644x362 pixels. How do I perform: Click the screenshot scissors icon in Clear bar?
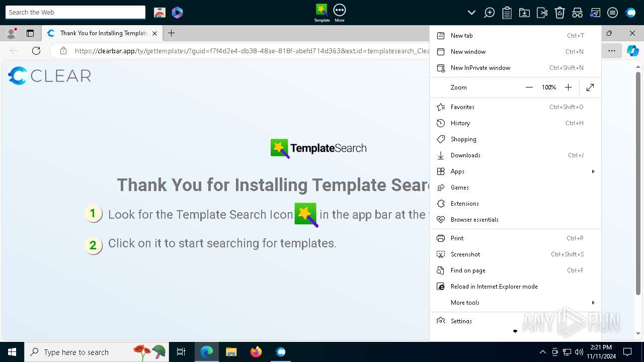click(542, 13)
